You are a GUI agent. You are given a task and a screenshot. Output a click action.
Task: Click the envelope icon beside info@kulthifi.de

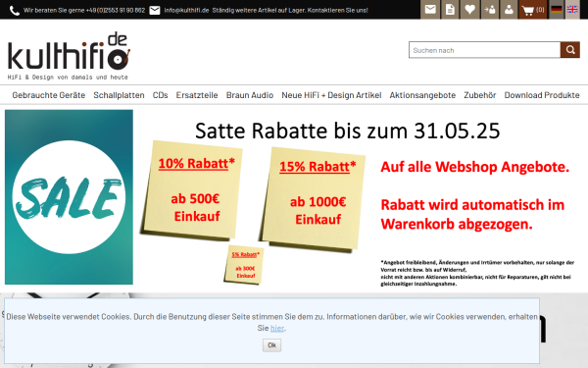(155, 11)
